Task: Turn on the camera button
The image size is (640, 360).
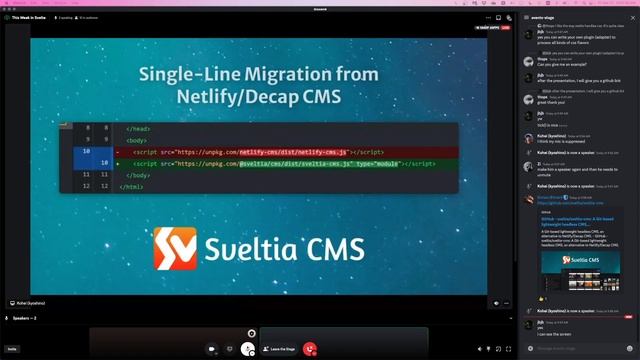Action: tap(212, 349)
